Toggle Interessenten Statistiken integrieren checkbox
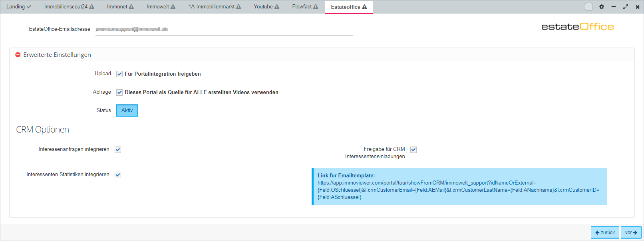This screenshot has width=644, height=241. 118,175
